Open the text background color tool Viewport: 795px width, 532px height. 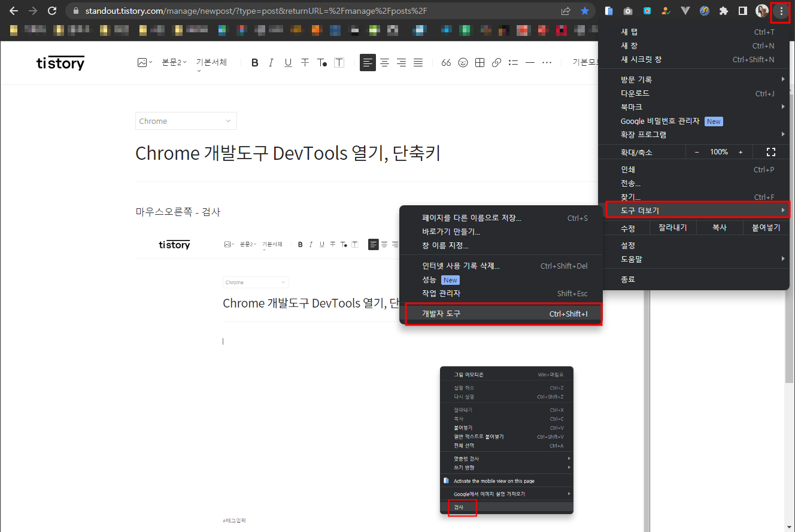339,62
